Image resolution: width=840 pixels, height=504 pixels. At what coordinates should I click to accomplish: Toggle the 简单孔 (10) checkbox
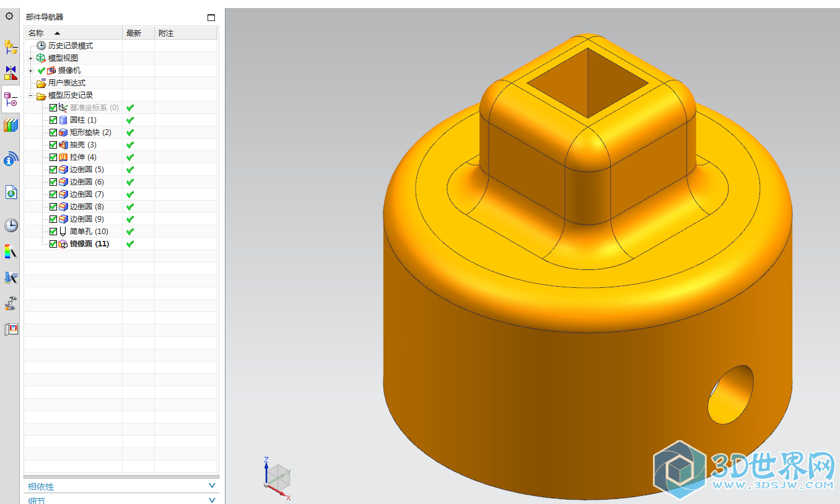tap(53, 232)
